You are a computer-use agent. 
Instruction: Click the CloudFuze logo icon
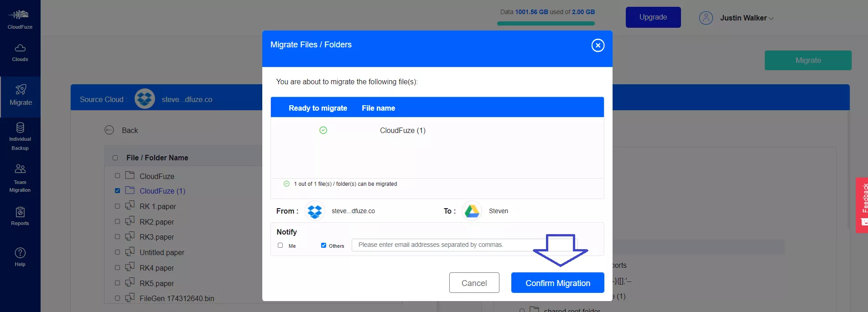coord(18,15)
